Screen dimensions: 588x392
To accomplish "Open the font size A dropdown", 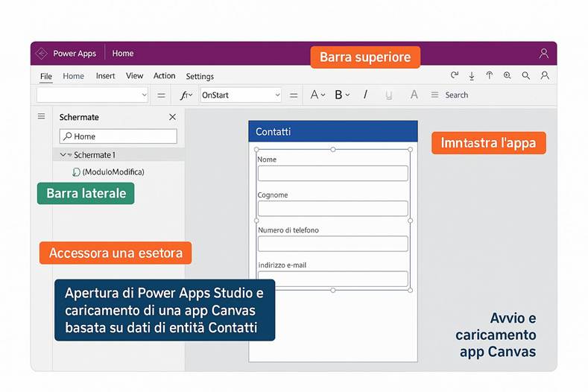I will pyautogui.click(x=317, y=95).
